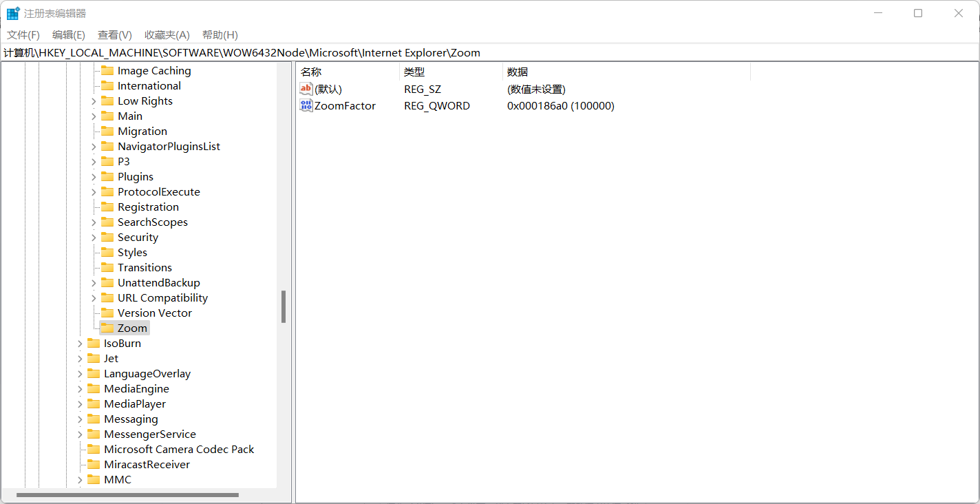Expand the MessengerService key chevron

point(80,434)
